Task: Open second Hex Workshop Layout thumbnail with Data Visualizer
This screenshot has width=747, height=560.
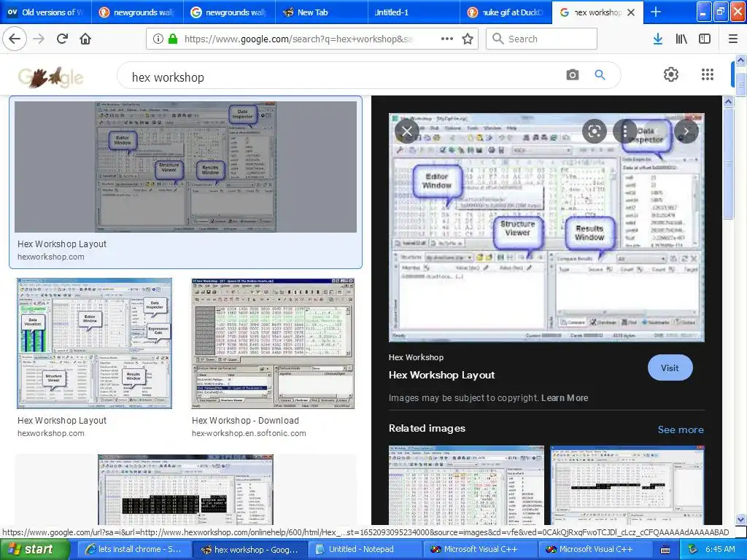Action: click(94, 343)
